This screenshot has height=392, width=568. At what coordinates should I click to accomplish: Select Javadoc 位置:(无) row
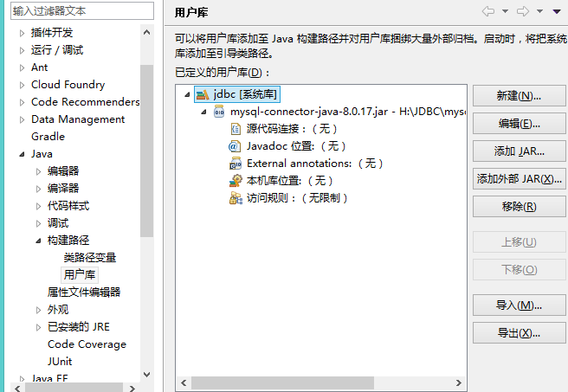pos(296,146)
